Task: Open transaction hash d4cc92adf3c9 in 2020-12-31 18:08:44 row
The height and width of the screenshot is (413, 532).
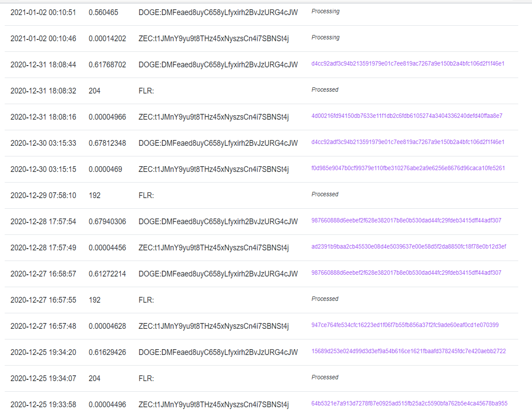Action: point(408,64)
